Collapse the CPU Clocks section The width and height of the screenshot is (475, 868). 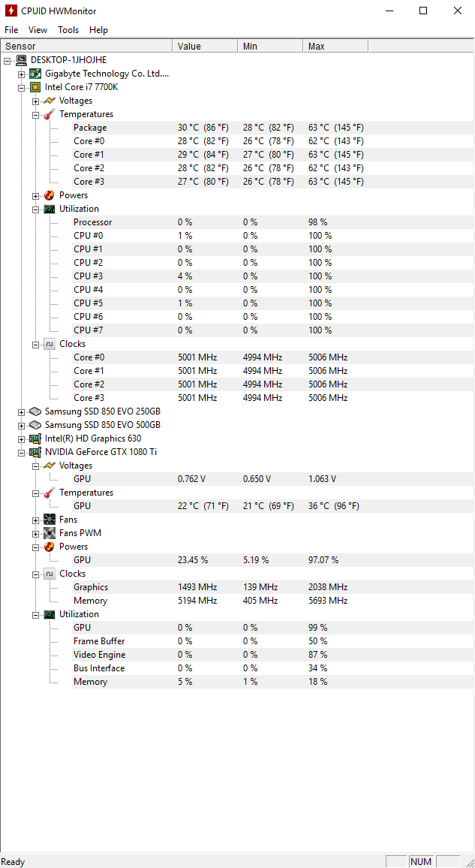35,344
